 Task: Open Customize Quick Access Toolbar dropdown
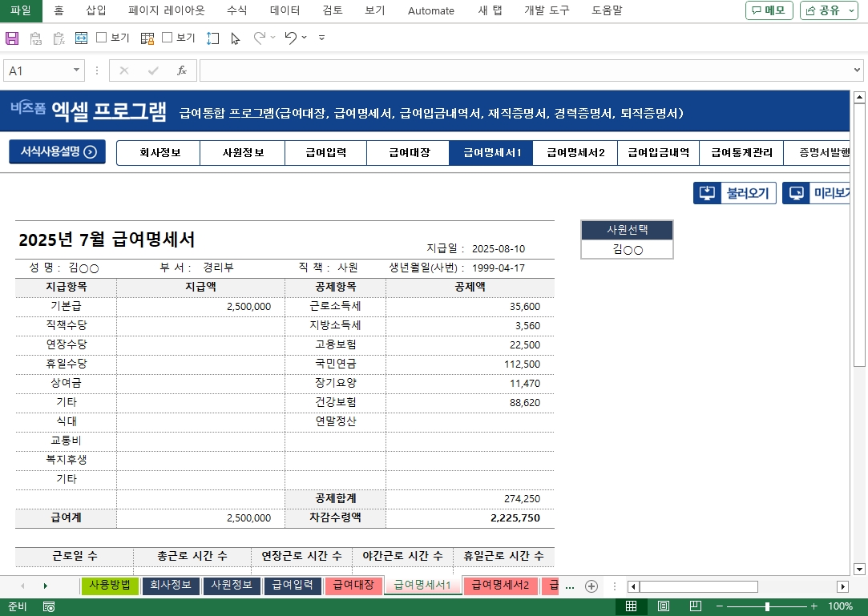click(321, 38)
